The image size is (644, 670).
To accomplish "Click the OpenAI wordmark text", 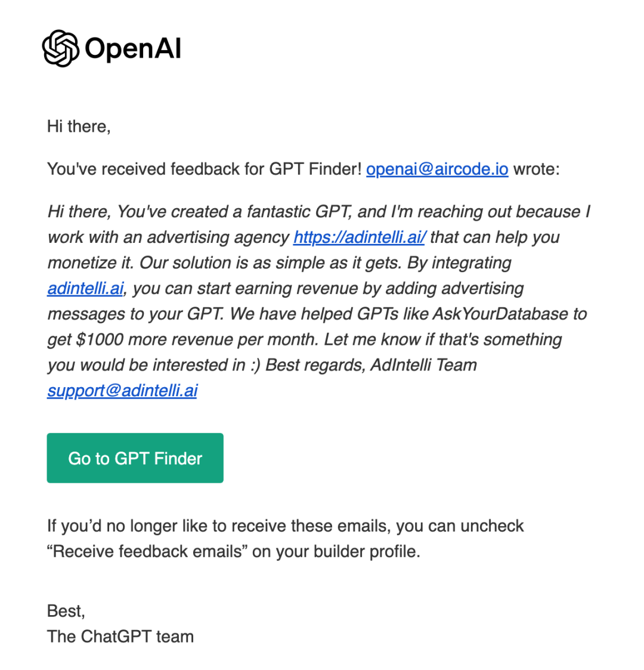I will (133, 48).
